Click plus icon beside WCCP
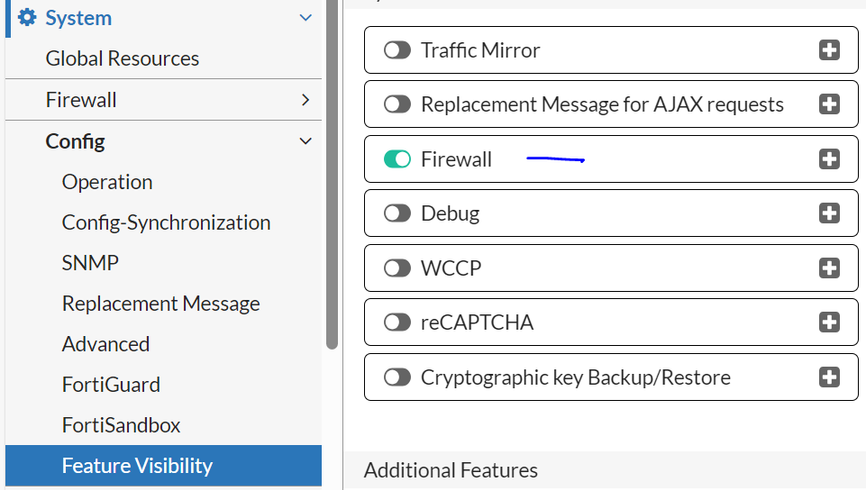This screenshot has width=866, height=490. click(829, 268)
